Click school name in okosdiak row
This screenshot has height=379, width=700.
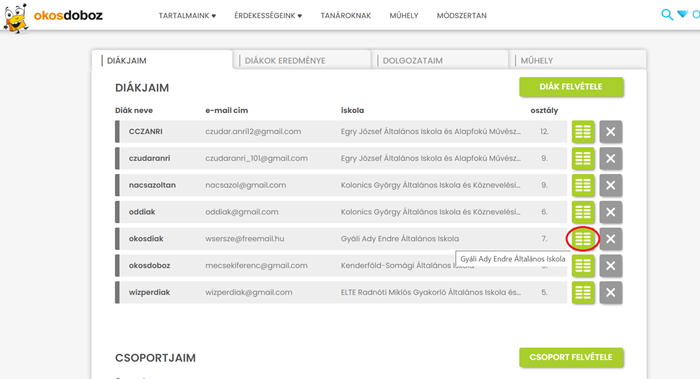click(x=400, y=239)
